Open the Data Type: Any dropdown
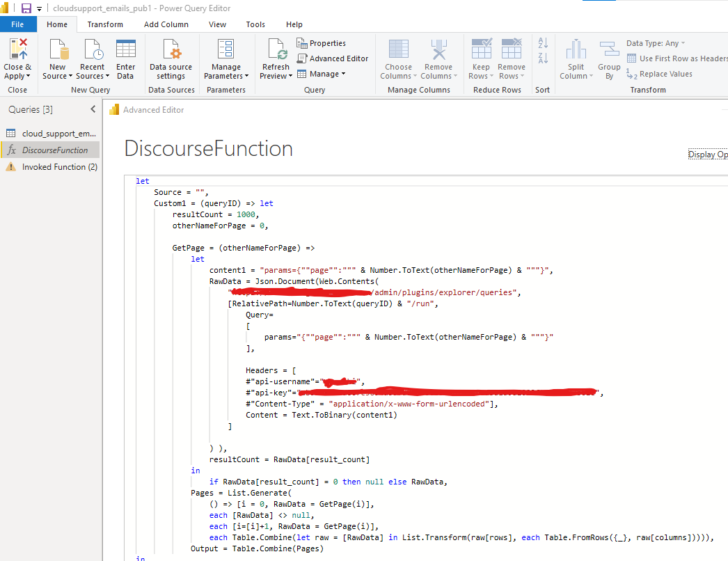Viewport: 728px width, 561px height. tap(655, 43)
